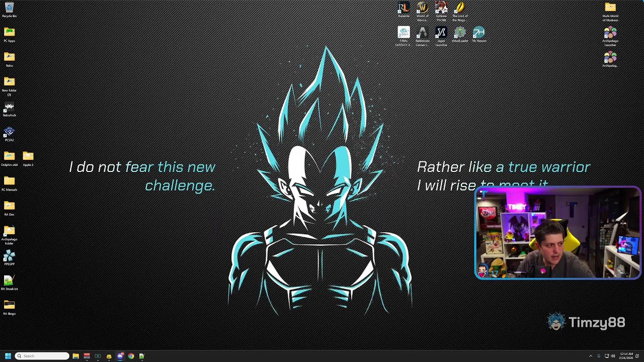Select the World of Warcraft shortcut
The width and height of the screenshot is (644, 362).
(422, 12)
